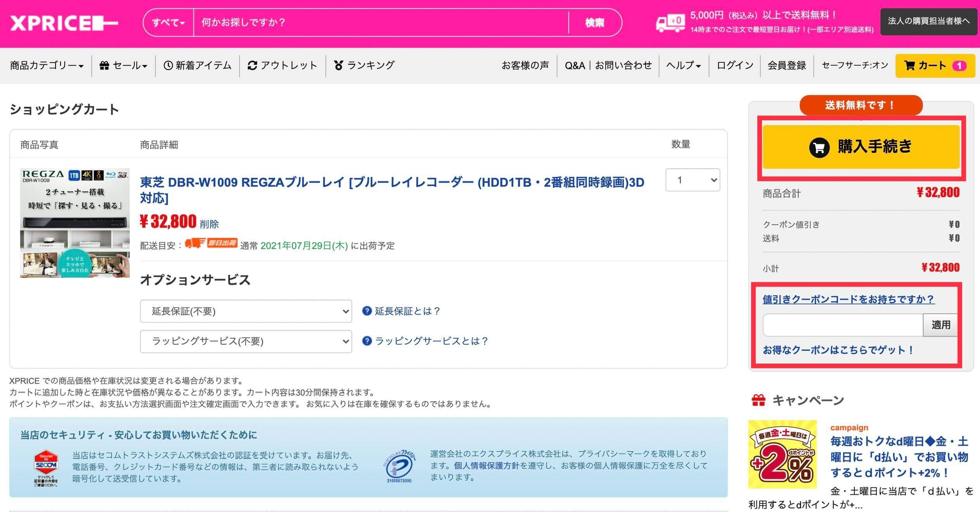Image resolution: width=980 pixels, height=513 pixels.
Task: Click 削除 to remove the item
Action: click(209, 224)
